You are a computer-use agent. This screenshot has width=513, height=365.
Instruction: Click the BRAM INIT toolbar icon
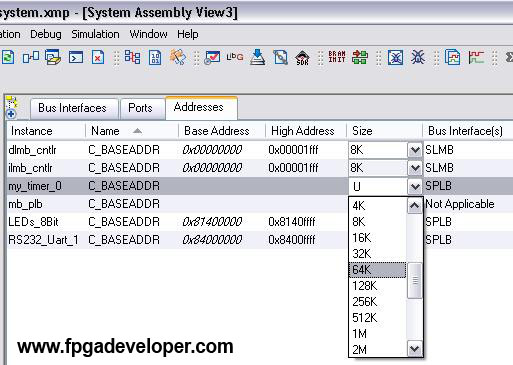(x=337, y=57)
